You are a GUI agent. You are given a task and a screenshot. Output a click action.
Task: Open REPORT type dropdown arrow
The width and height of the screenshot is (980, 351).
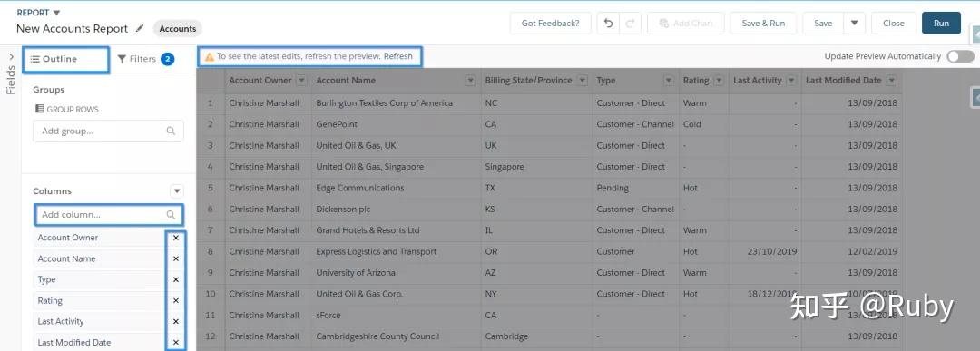click(56, 13)
